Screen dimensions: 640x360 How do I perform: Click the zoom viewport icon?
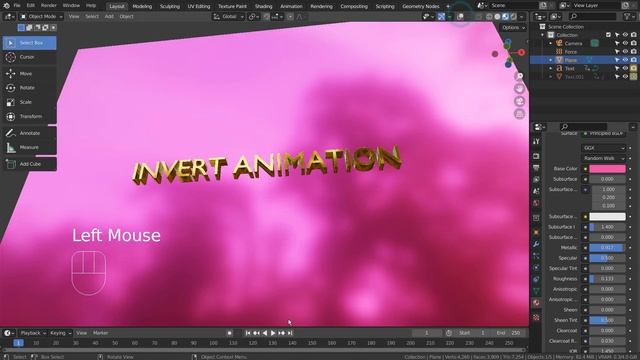coord(519,76)
